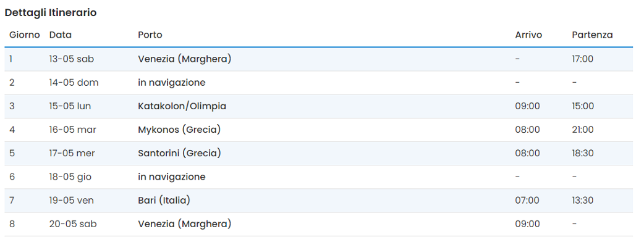The width and height of the screenshot is (644, 242).
Task: Select the Venezia (Marghera) day 1 row
Action: (x=319, y=59)
